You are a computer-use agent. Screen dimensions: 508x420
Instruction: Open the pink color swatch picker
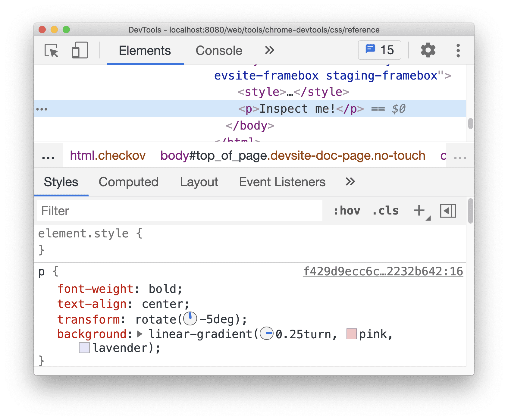click(x=352, y=334)
